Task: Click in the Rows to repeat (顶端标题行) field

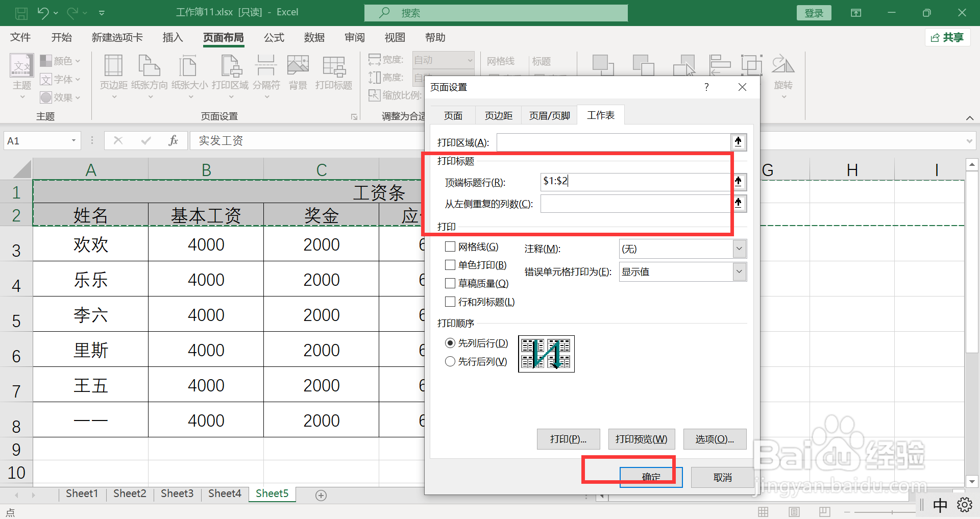Action: point(637,182)
